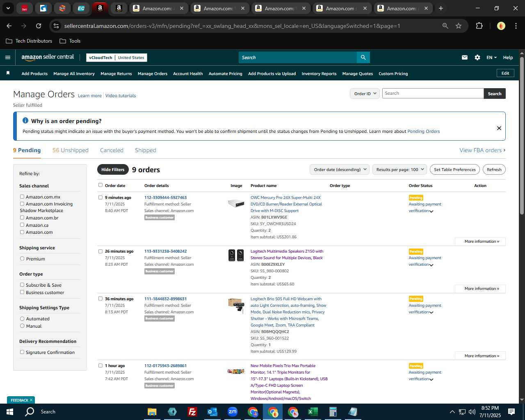Switch to the Shipped tab
This screenshot has height=420, width=525.
tap(146, 150)
